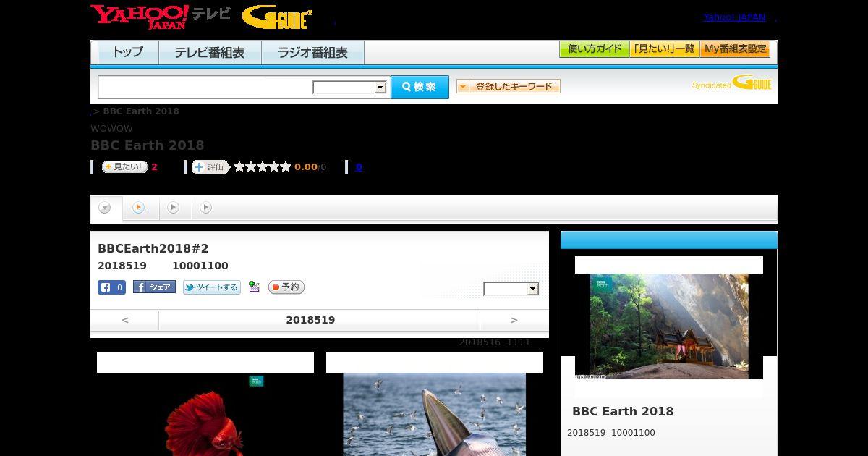Share on Facebook via シェア button
868x456 pixels.
tap(154, 287)
